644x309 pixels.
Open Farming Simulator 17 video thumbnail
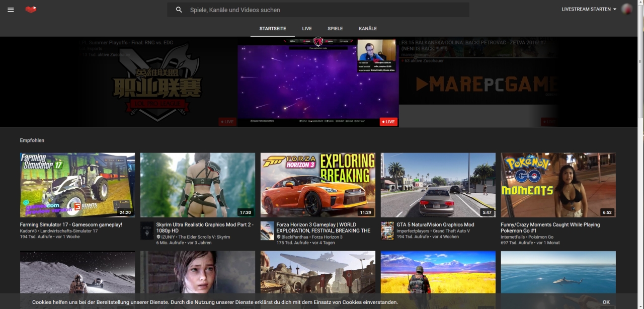pyautogui.click(x=77, y=185)
